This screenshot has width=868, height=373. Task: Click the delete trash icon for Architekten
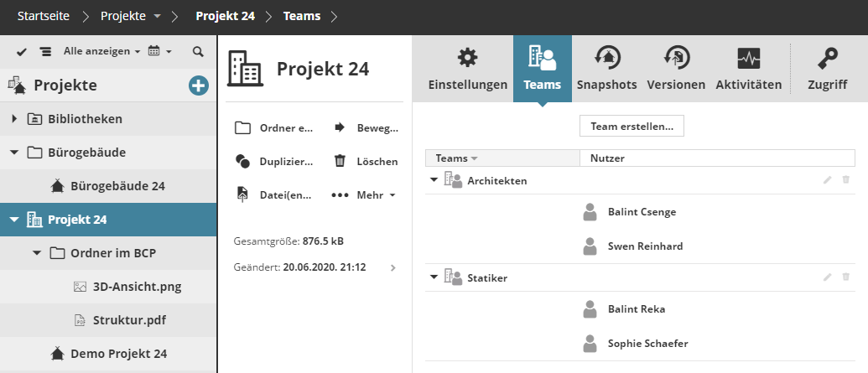[845, 180]
